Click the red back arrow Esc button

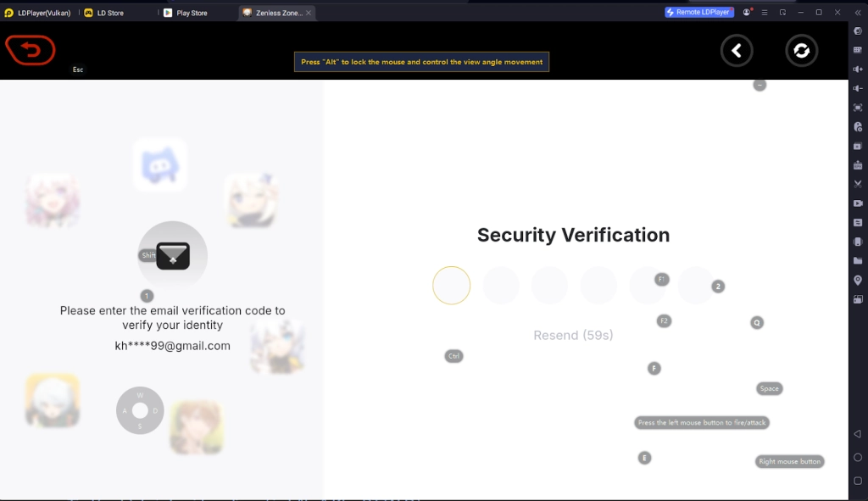pos(31,50)
